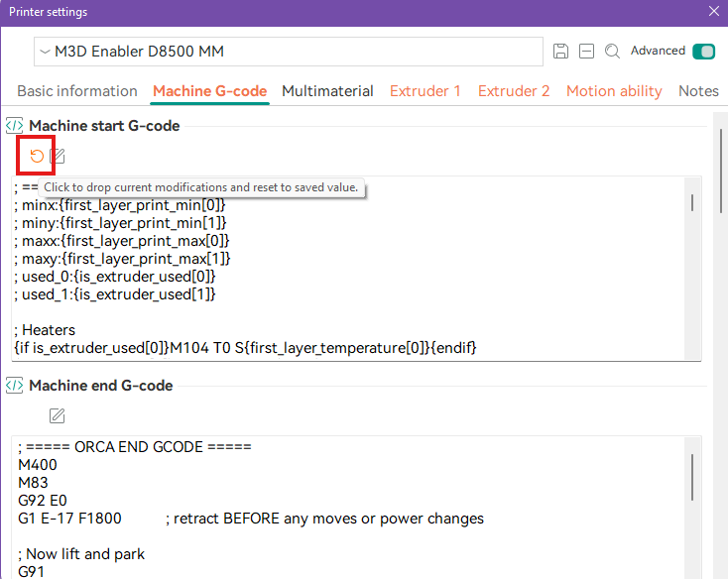
Task: Open the Machine end G-code edit icon
Action: 58,415
